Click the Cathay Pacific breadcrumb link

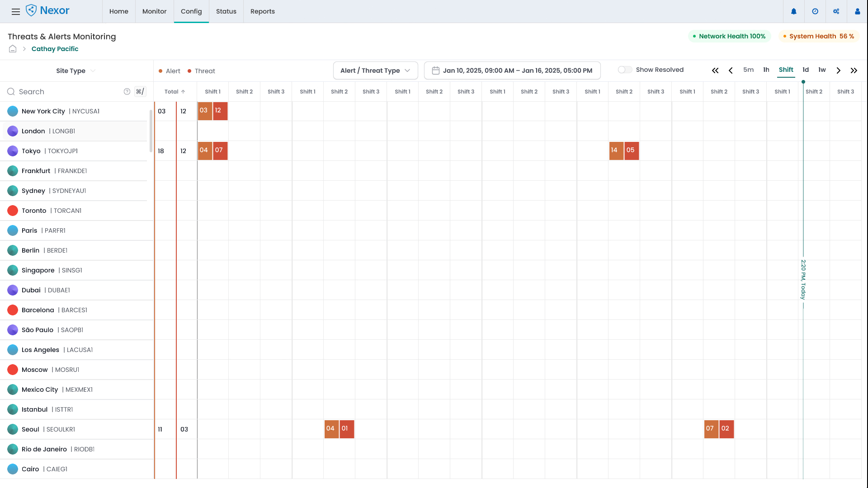55,49
